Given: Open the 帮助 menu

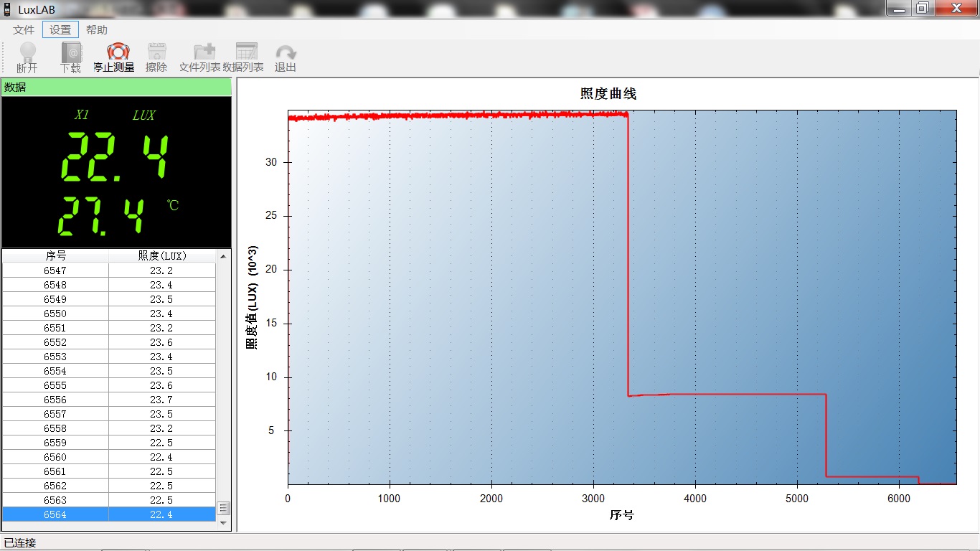Looking at the screenshot, I should (x=97, y=29).
